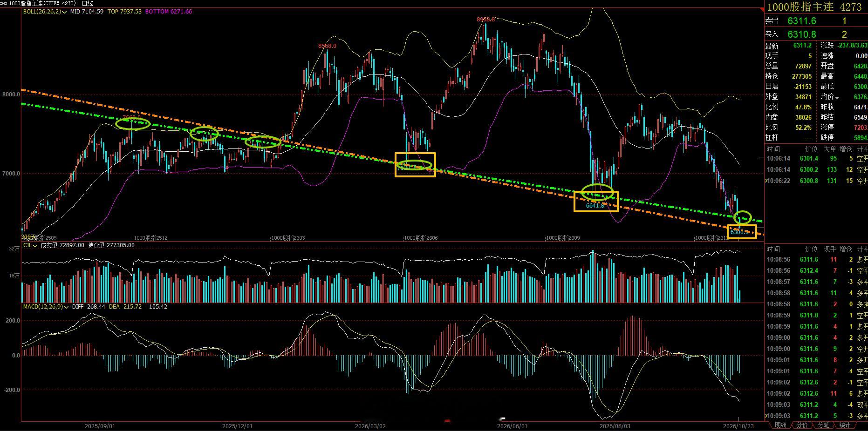Click the 1000股指2606 contract marker
This screenshot has width=868, height=431.
click(421, 238)
